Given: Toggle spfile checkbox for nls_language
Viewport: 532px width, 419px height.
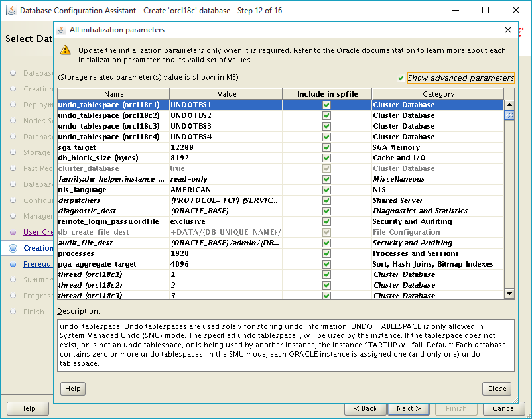Looking at the screenshot, I should (327, 190).
